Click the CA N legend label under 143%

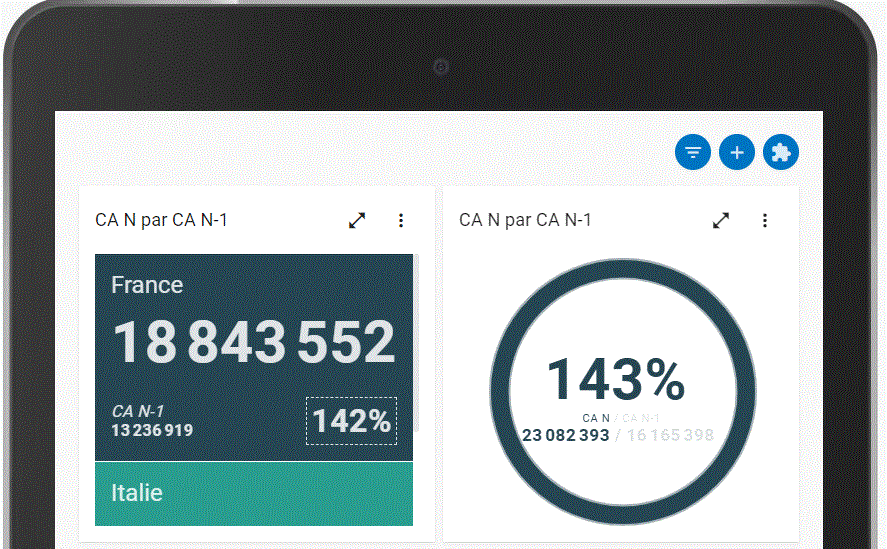(596, 418)
